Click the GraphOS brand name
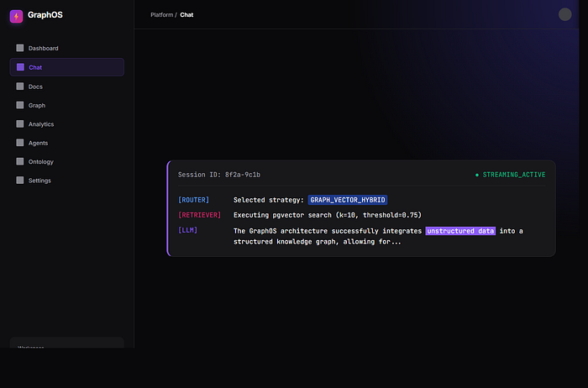This screenshot has height=388, width=588. [45, 15]
